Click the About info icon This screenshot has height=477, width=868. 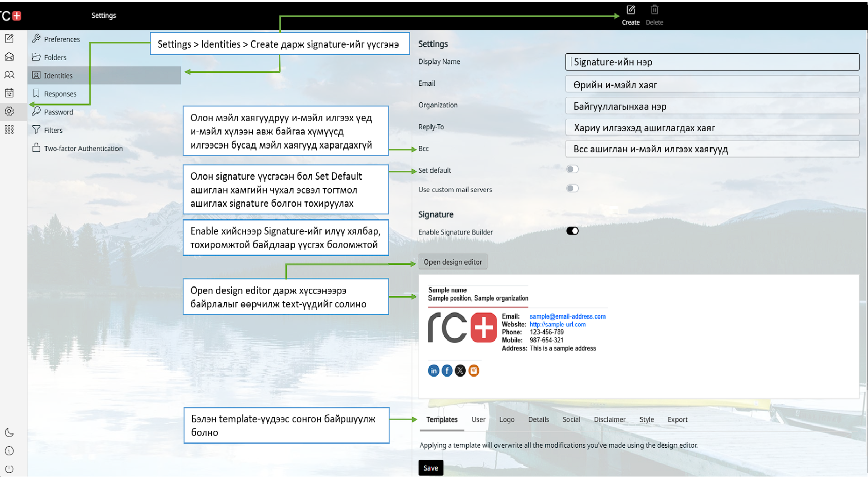pos(9,451)
